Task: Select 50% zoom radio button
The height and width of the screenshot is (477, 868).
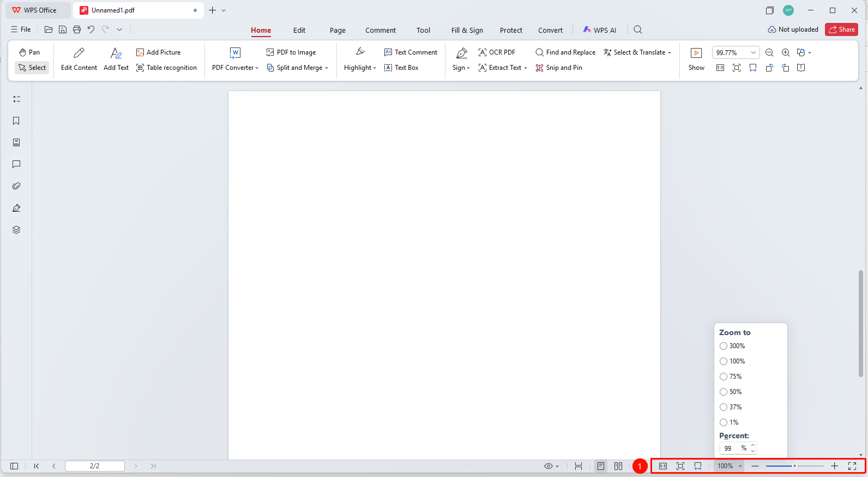Action: pyautogui.click(x=731, y=392)
